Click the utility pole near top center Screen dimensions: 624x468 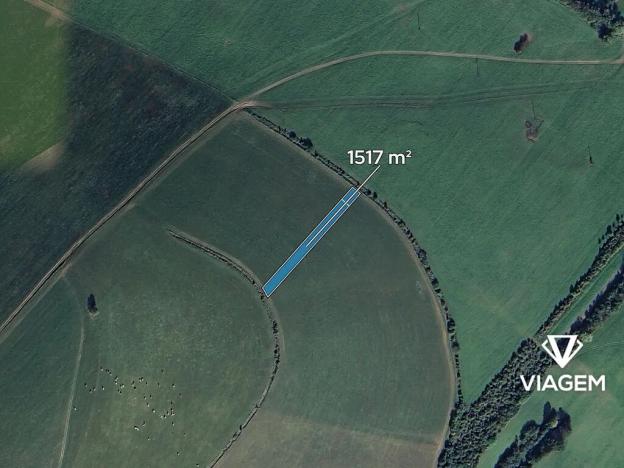419,21
